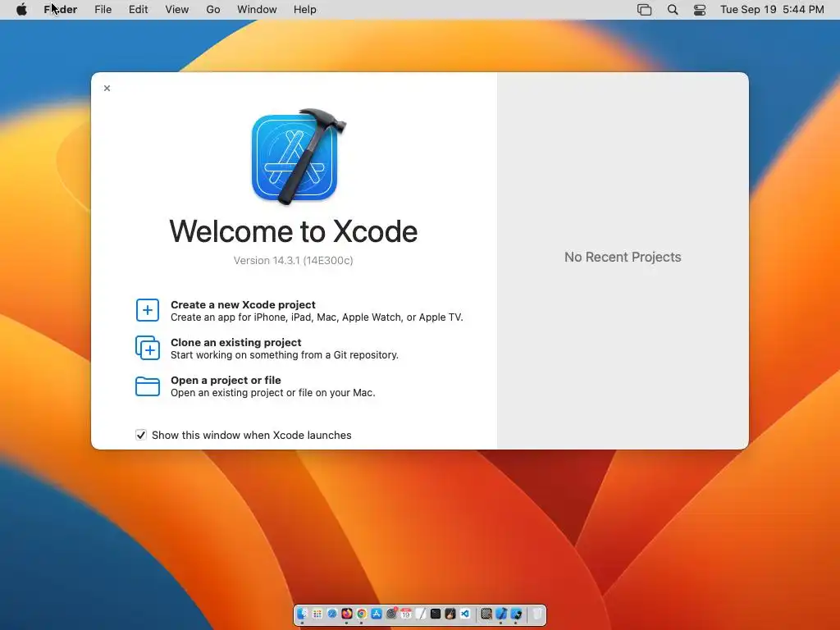Open Finder from the Dock
Image resolution: width=840 pixels, height=630 pixels.
click(302, 614)
